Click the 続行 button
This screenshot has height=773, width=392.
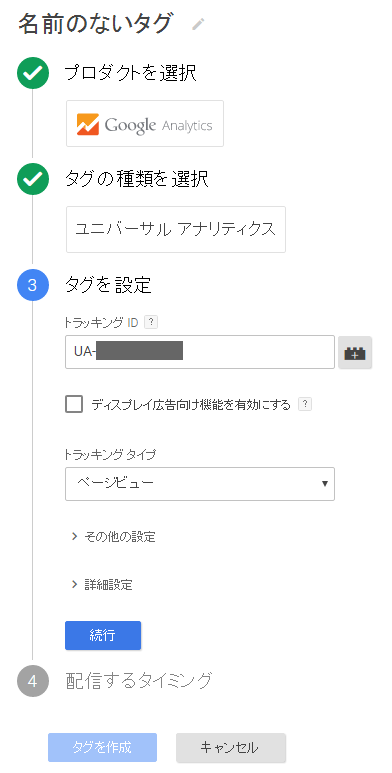(x=103, y=635)
